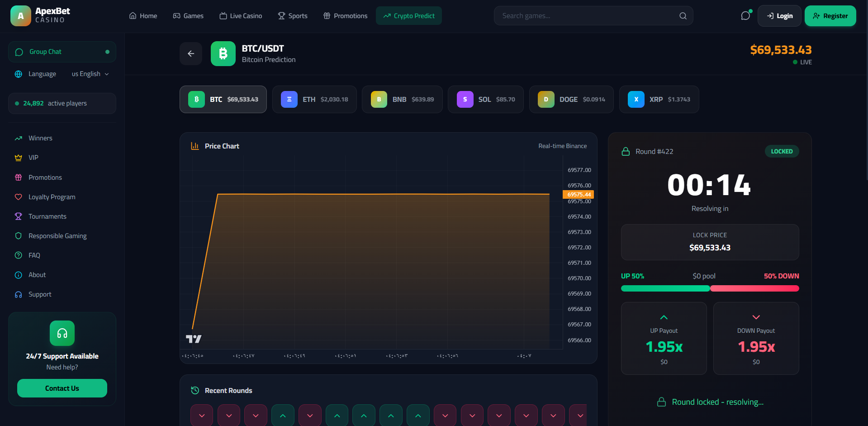Click the Loyalty Program heart icon

point(19,197)
